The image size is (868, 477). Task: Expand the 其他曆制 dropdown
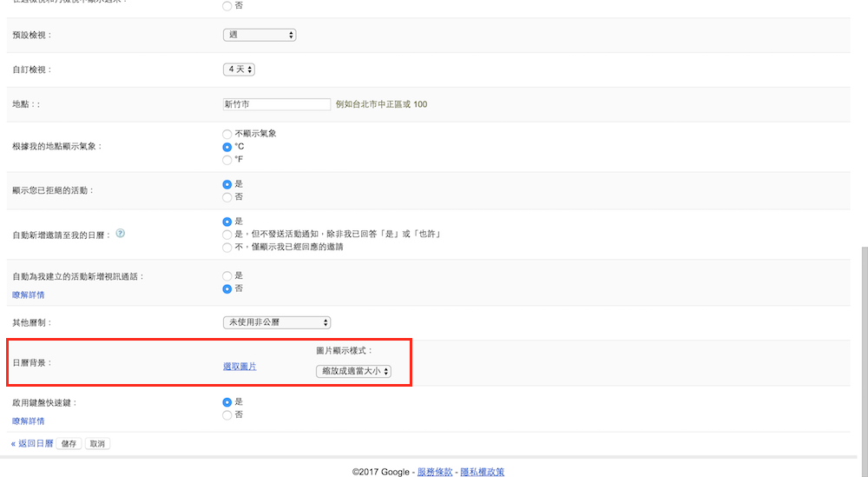click(277, 322)
